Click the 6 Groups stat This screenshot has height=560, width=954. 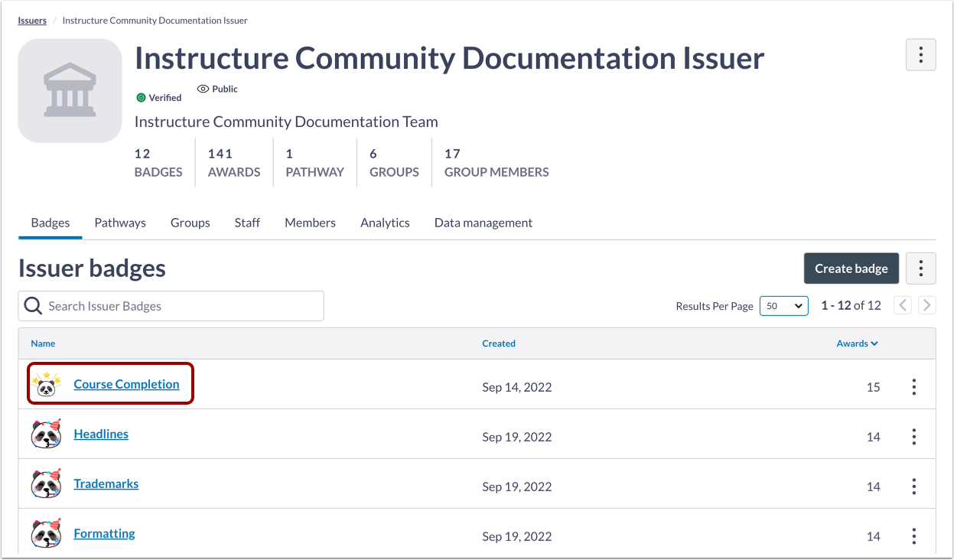[394, 163]
